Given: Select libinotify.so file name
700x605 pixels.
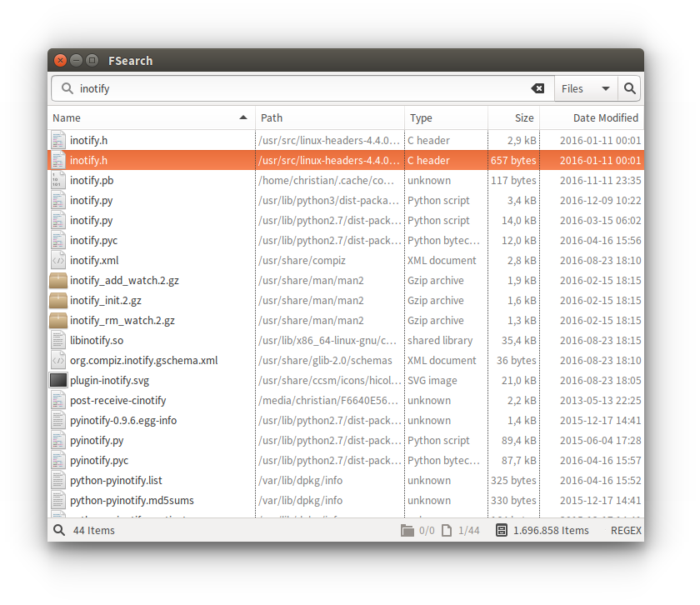Looking at the screenshot, I should (97, 340).
